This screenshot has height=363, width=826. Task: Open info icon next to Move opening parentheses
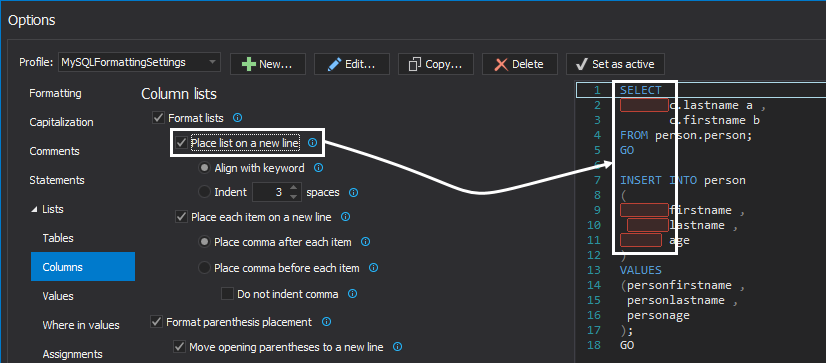398,347
